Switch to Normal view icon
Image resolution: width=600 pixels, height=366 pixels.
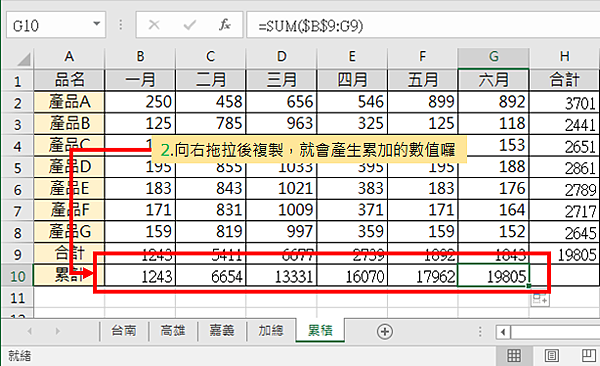(x=514, y=356)
